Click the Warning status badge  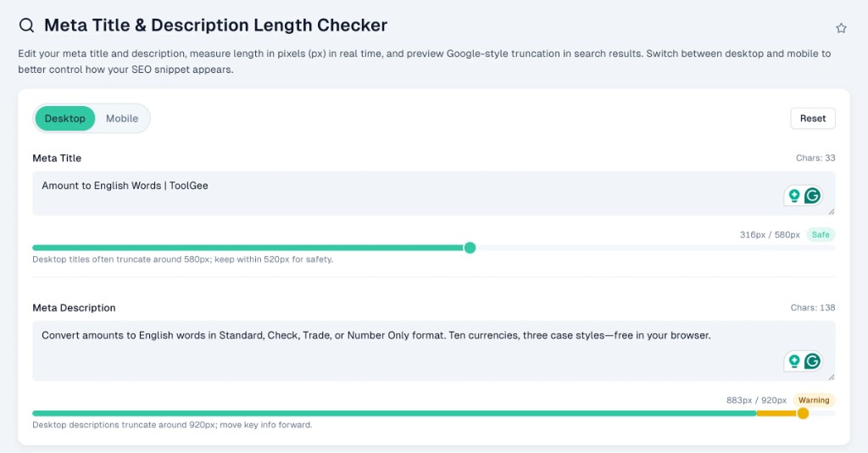pos(814,400)
